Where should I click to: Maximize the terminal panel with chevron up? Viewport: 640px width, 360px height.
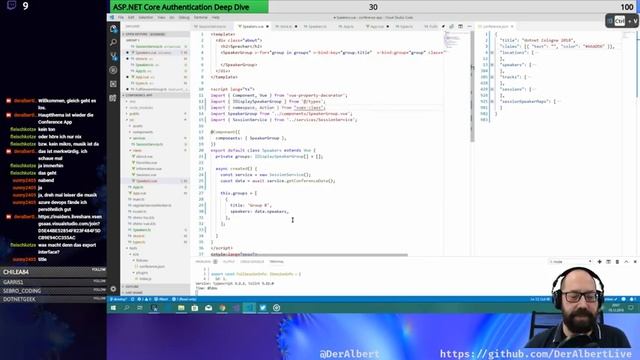(x=626, y=262)
